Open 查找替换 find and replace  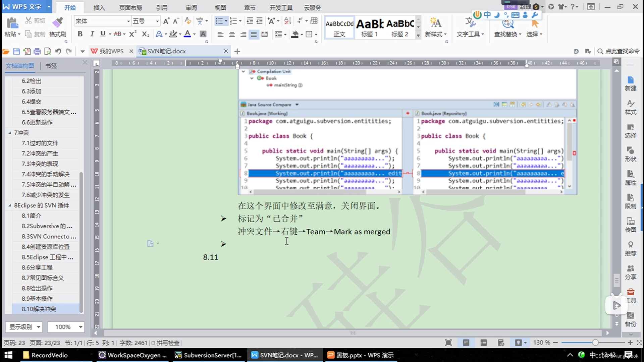[x=507, y=27]
